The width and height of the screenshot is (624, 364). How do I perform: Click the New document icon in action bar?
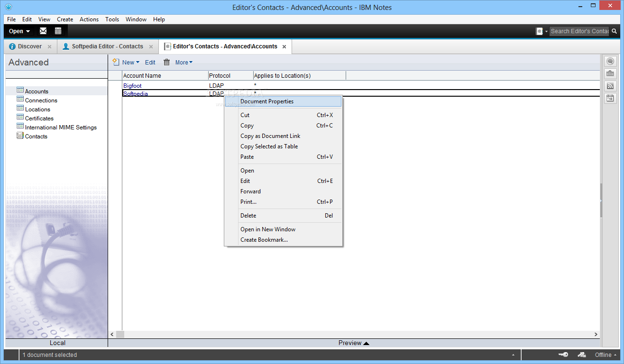116,62
